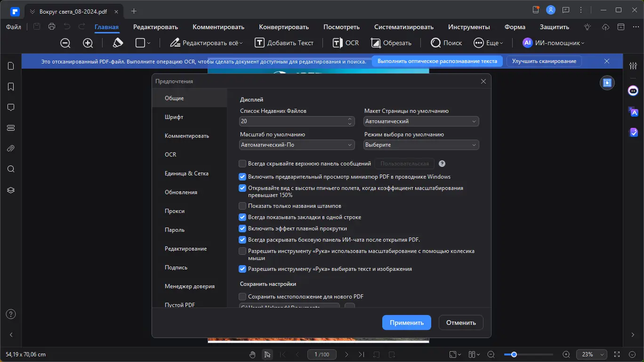644x362 pixels.
Task: Click 'Выполнить оптическое распознавание текста' button
Action: click(437, 61)
